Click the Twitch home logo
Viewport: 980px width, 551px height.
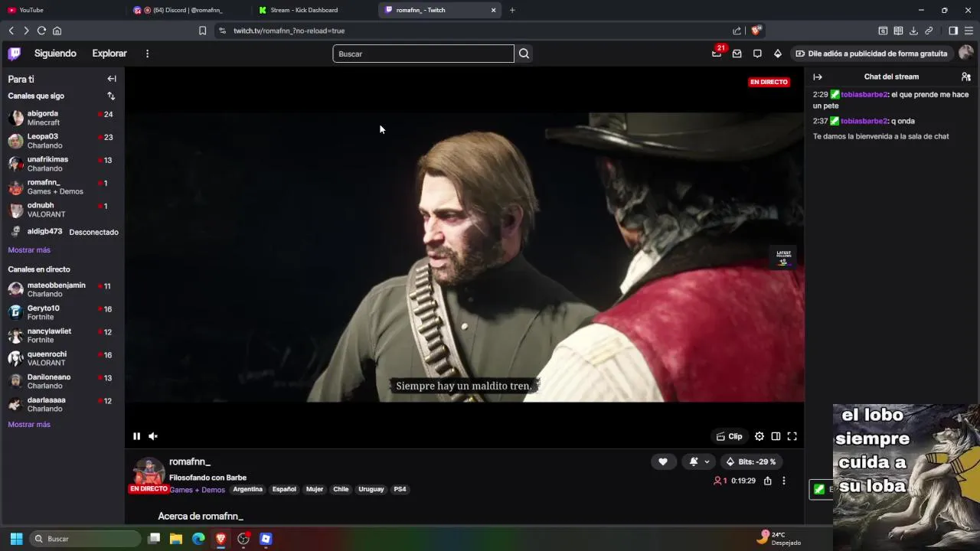[x=15, y=54]
